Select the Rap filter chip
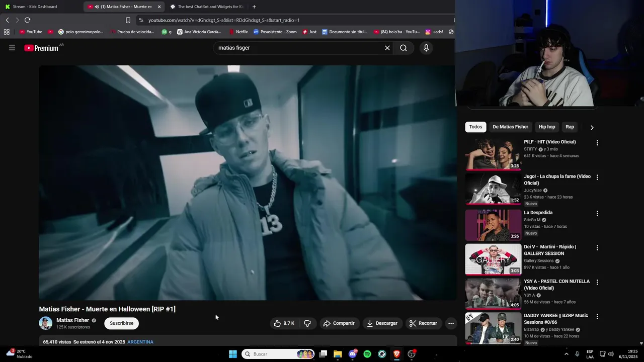The image size is (644, 362). click(x=570, y=127)
